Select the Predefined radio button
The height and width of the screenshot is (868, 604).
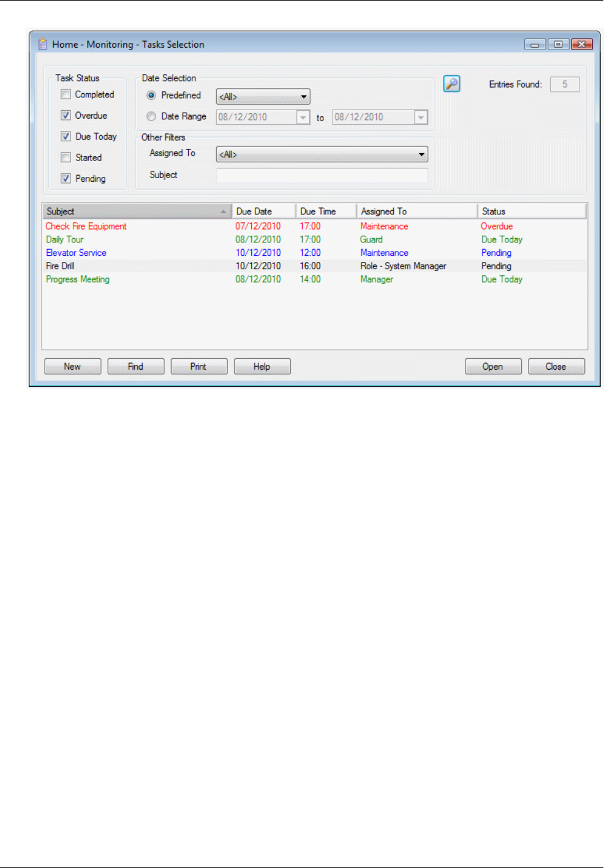point(151,95)
